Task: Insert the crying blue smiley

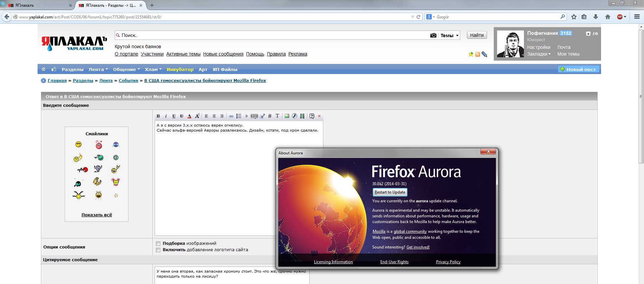Action: (x=116, y=145)
